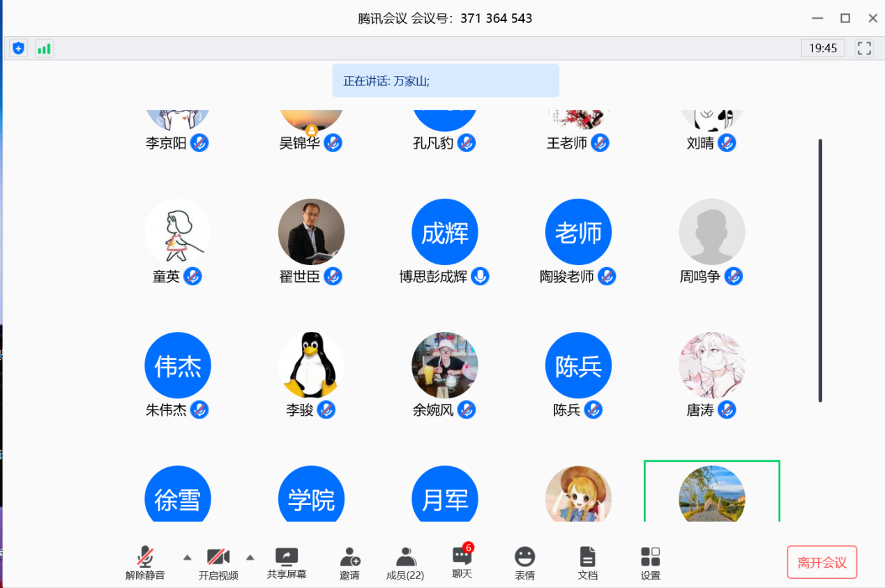Open the 聊天 chat window with 6 unread messages
Screen dimensions: 885x588
(x=461, y=562)
